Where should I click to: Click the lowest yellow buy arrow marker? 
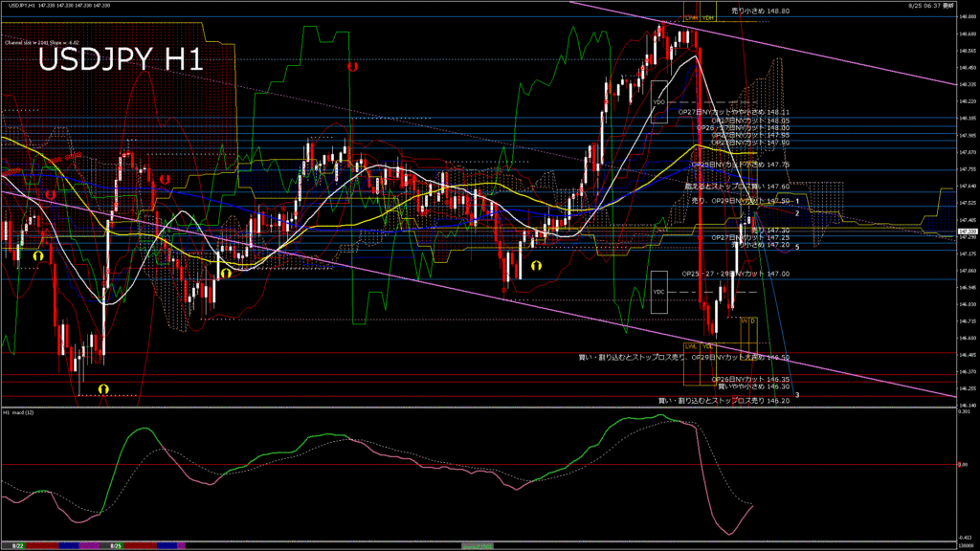click(103, 388)
